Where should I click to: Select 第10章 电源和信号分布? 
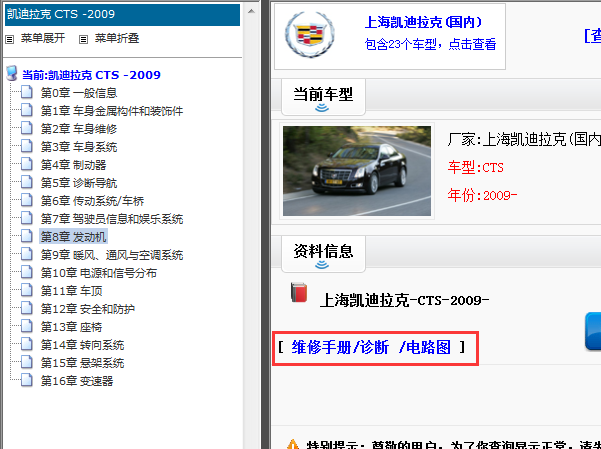(99, 273)
